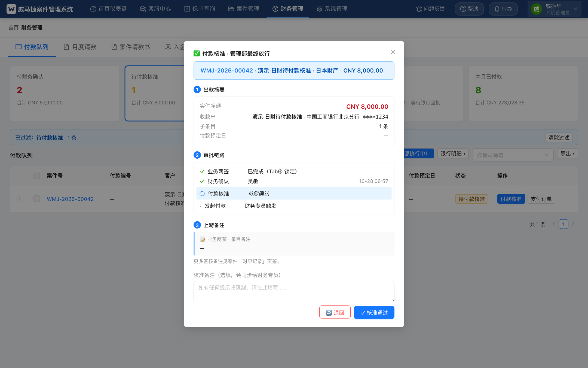Click 核准通过 approve button
Screen dimensions: 588x368
(374, 312)
